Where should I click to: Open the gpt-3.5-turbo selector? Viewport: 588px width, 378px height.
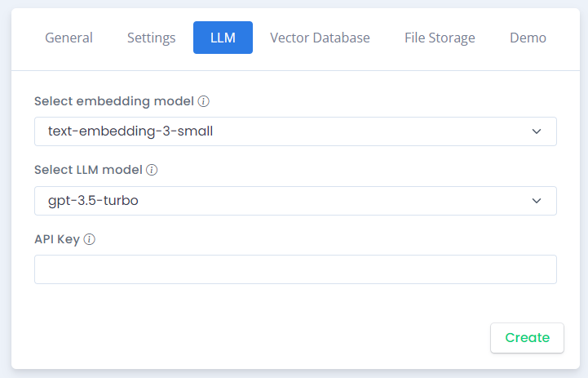(x=295, y=201)
